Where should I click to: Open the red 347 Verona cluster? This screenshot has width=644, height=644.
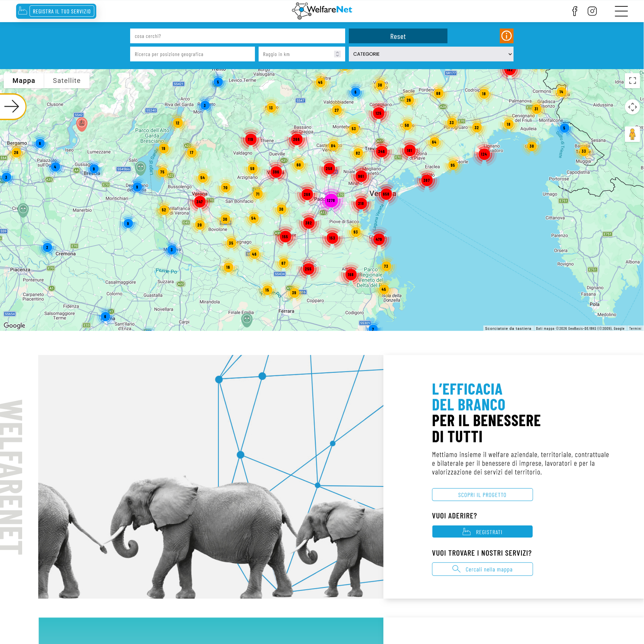200,202
